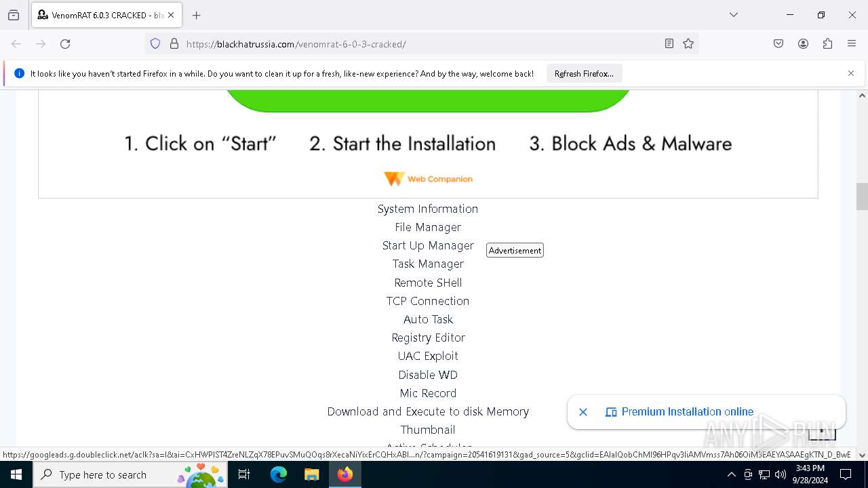This screenshot has width=868, height=488.
Task: Open the Web Companion ad logo
Action: point(428,179)
